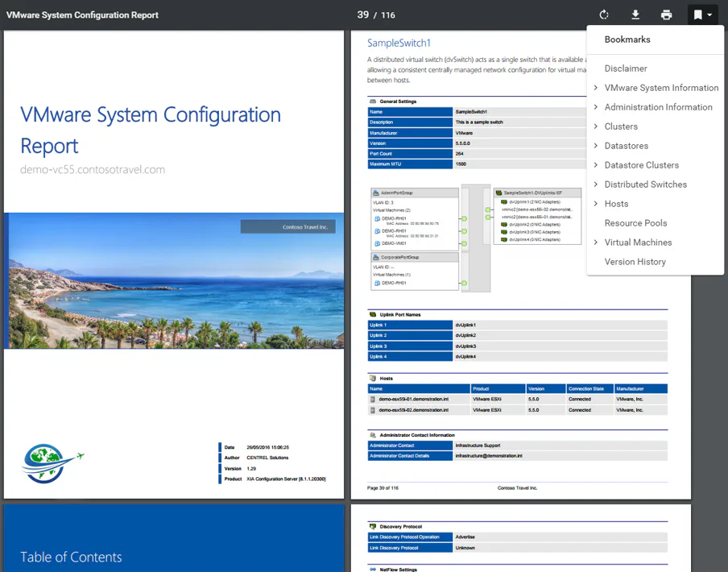Expand the Hosts bookmark chevron
This screenshot has width=728, height=572.
click(x=596, y=204)
